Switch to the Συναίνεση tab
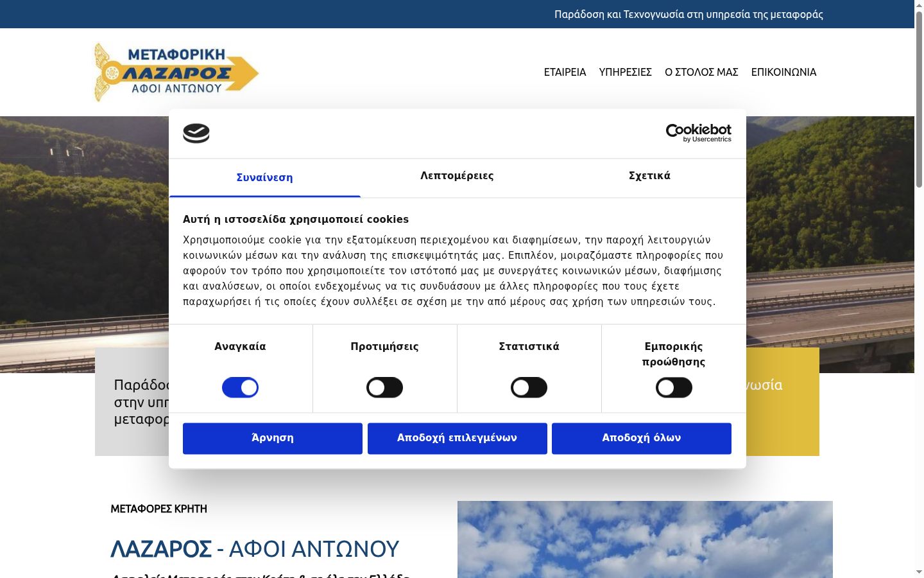The width and height of the screenshot is (924, 578). [x=265, y=178]
